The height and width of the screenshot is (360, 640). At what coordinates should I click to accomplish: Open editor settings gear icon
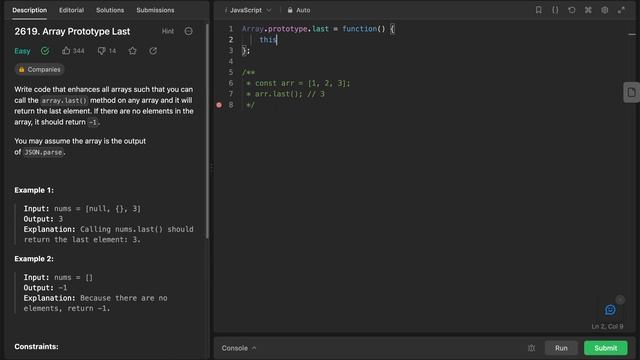tap(604, 10)
